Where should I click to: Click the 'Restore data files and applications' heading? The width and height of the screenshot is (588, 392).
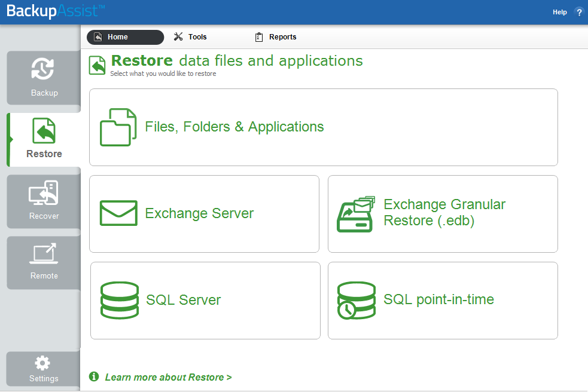[237, 61]
